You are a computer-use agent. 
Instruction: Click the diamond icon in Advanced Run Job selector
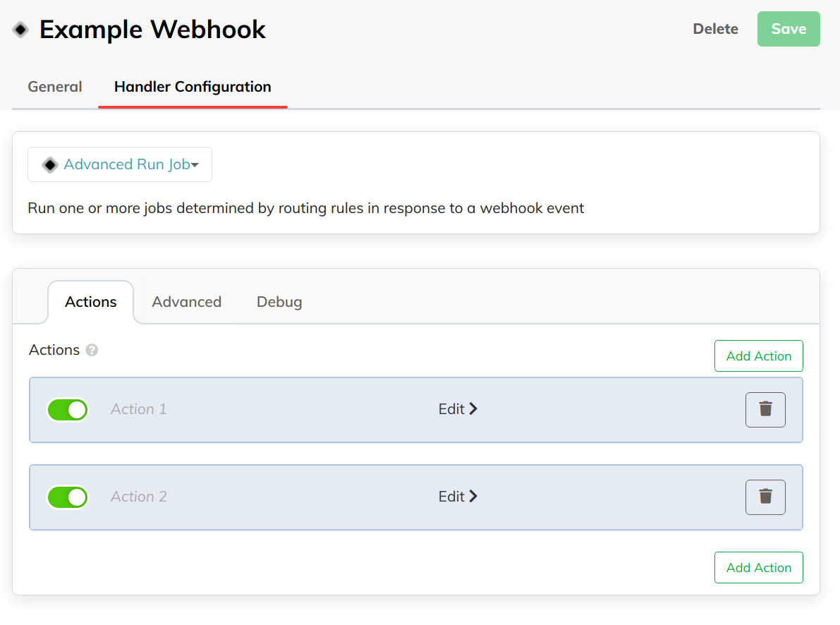pos(50,164)
